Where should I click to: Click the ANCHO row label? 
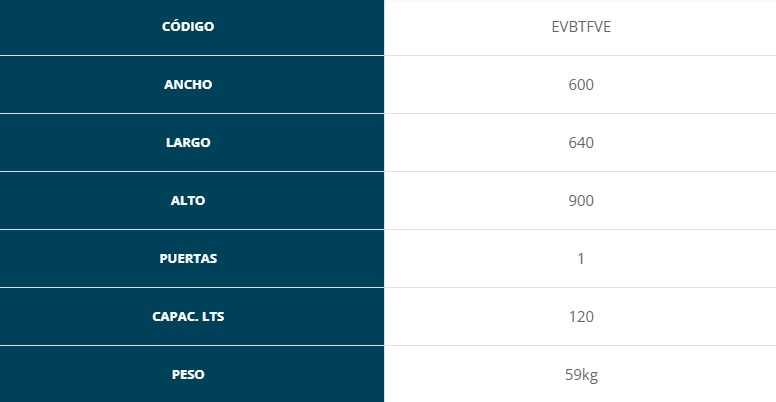click(188, 85)
